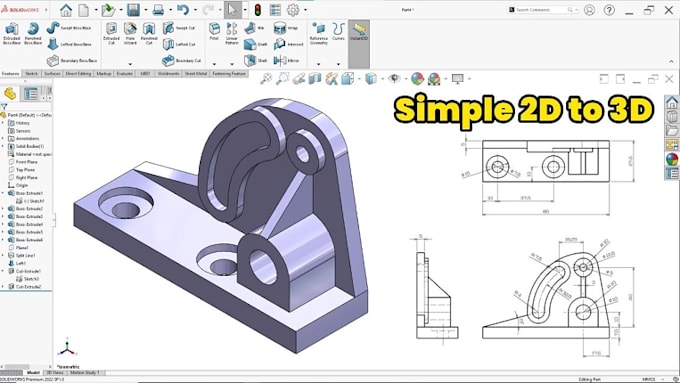Screen dimensions: 680x383
Task: Expand Cut-Extrude1 tree node
Action: (3, 271)
